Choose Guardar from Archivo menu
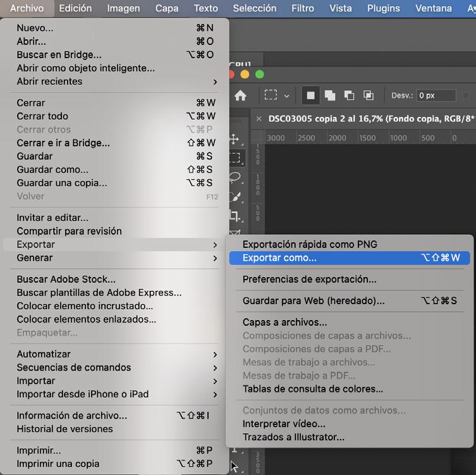Image resolution: width=476 pixels, height=475 pixels. (115, 156)
